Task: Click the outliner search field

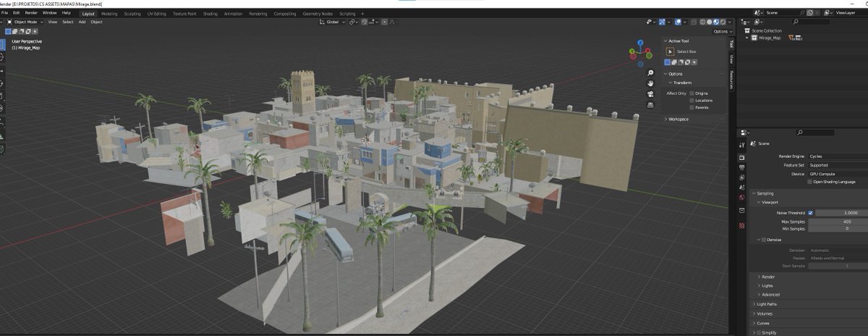Action: [812, 22]
